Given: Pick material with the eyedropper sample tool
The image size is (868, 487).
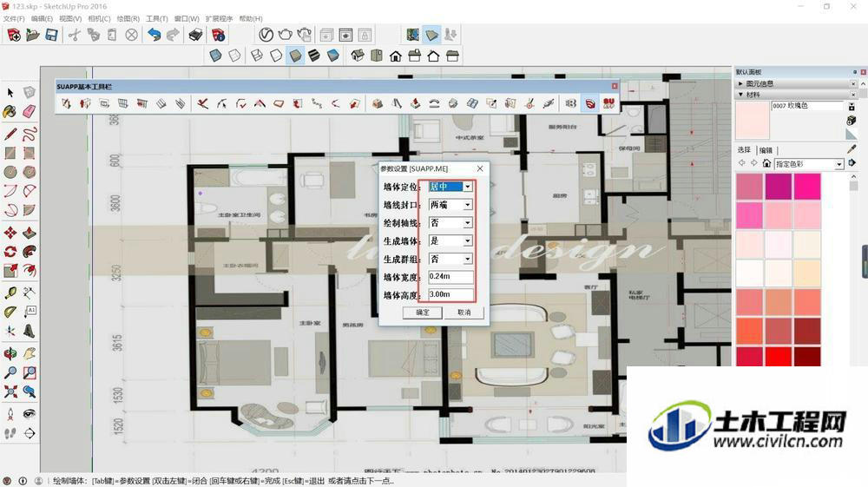Looking at the screenshot, I should click(x=852, y=148).
